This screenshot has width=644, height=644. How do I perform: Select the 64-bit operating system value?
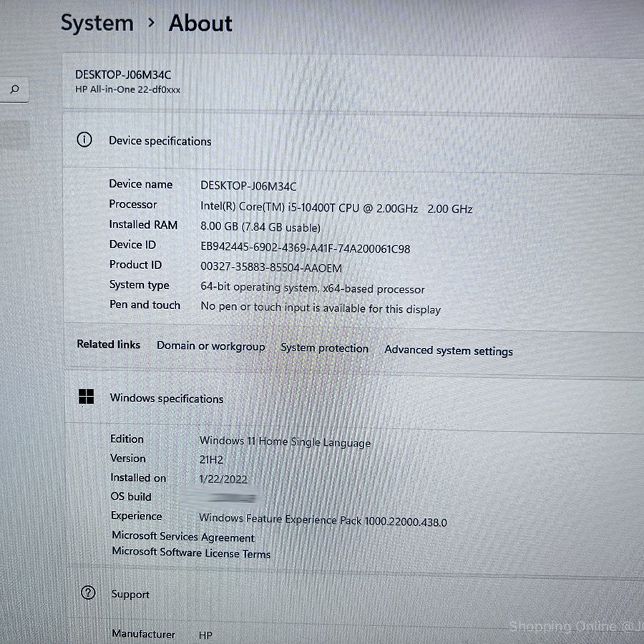(313, 288)
